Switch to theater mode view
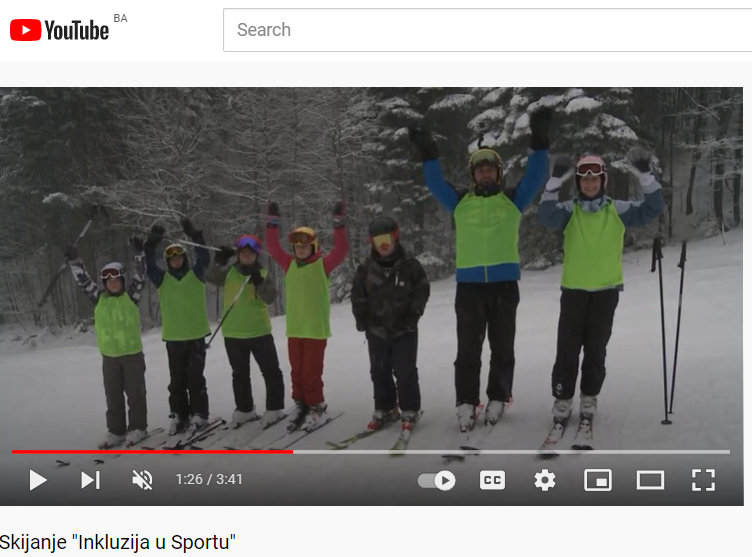The width and height of the screenshot is (752, 557). coord(650,480)
